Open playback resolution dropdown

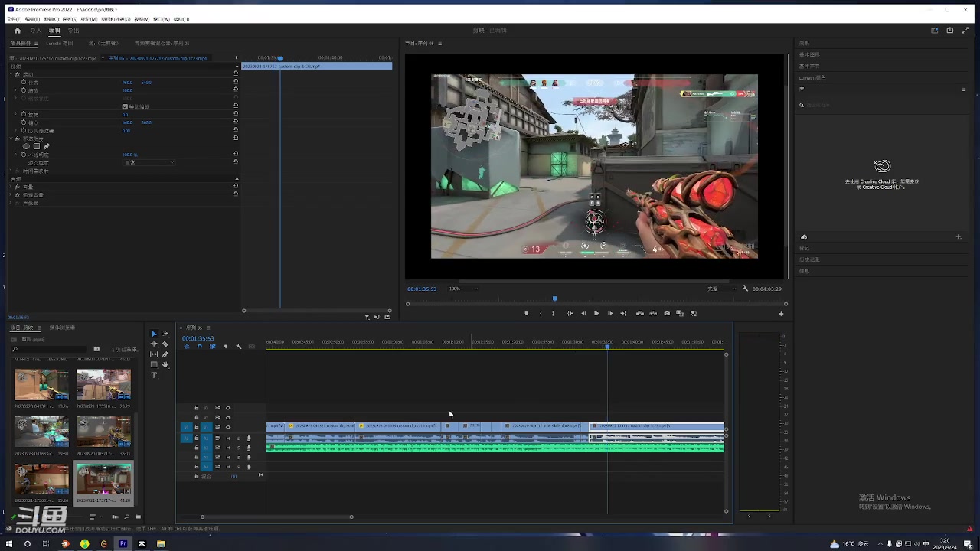(722, 289)
